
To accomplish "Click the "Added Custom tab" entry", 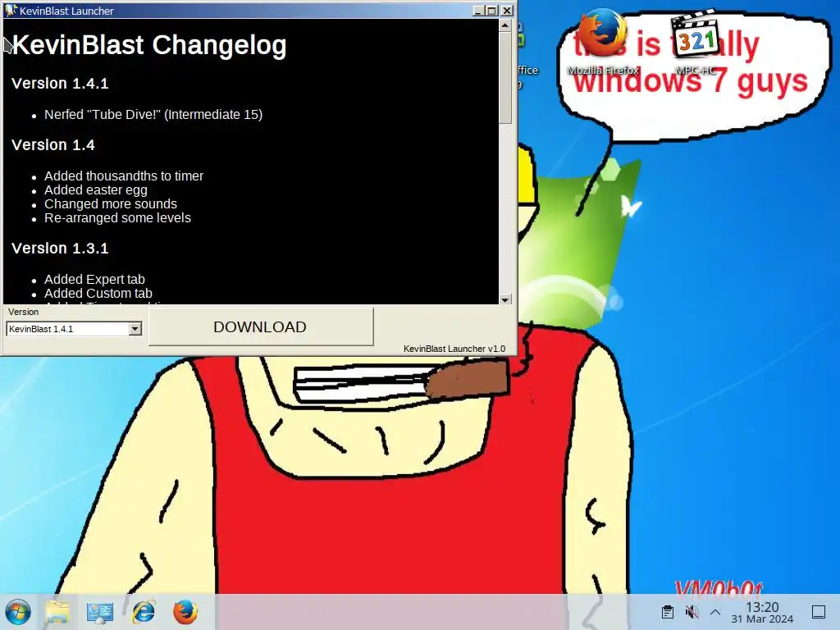I will click(x=98, y=293).
